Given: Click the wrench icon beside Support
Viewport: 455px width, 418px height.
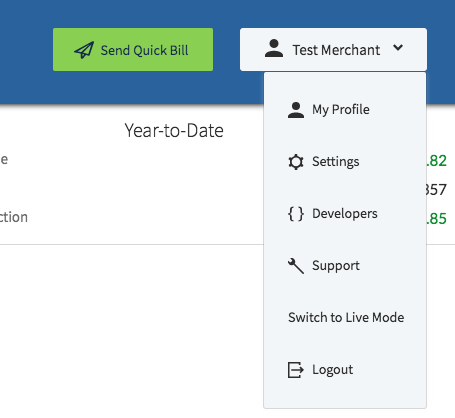Looking at the screenshot, I should (x=296, y=266).
